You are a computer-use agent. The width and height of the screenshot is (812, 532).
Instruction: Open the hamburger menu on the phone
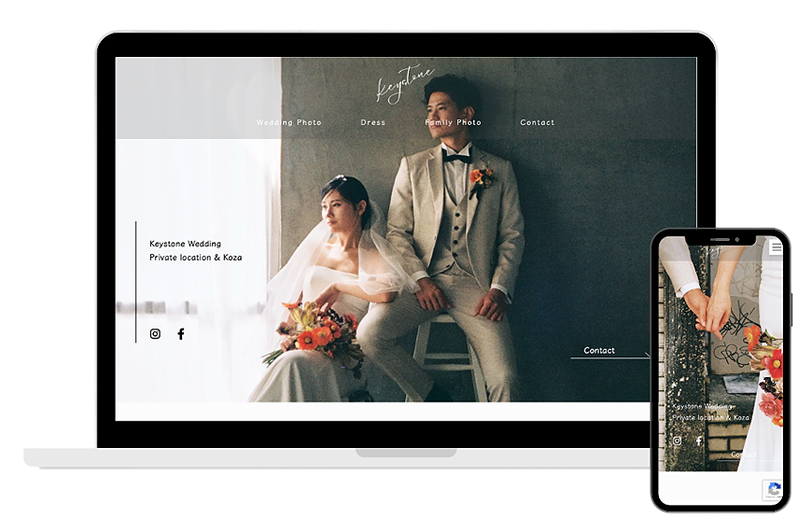pos(776,247)
